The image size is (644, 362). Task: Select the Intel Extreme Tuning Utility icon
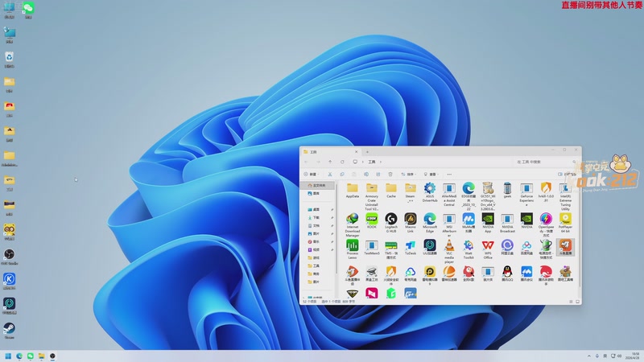click(565, 196)
